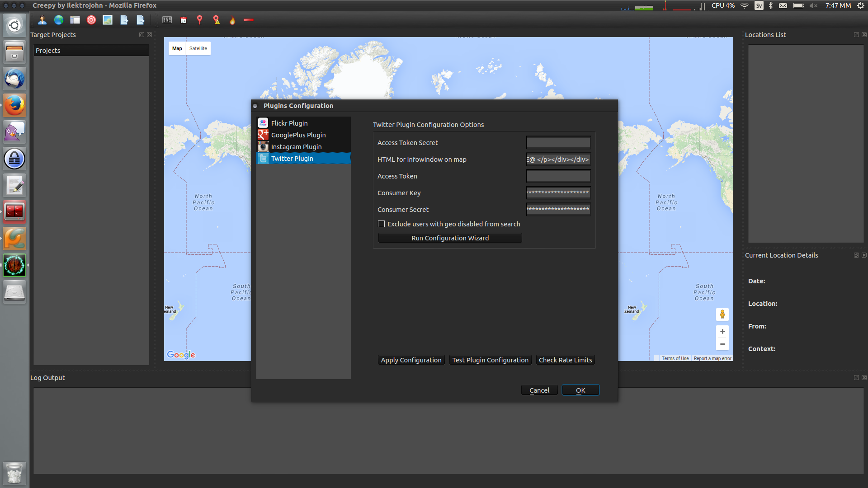Open Pidgin messenger from the launcher

14,132
